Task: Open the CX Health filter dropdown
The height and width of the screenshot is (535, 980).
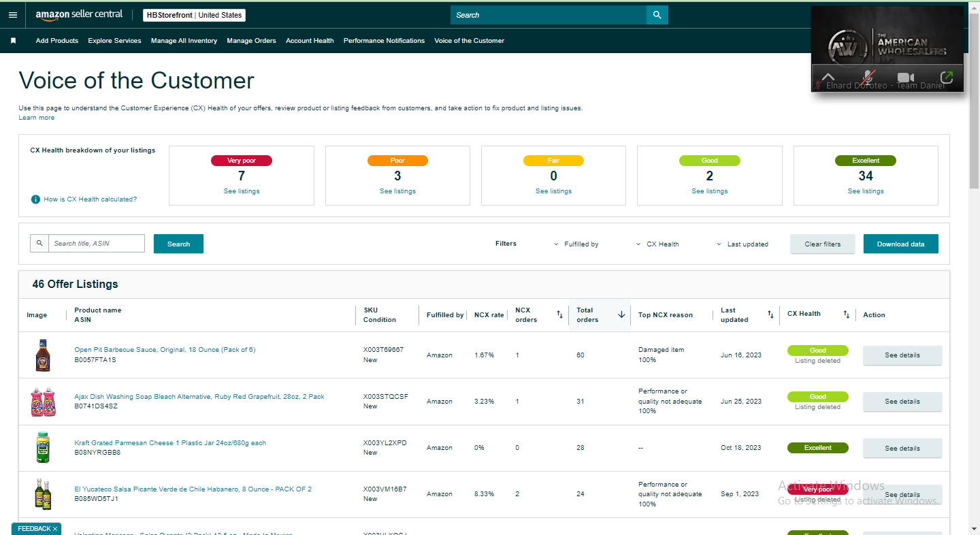Action: [x=657, y=244]
